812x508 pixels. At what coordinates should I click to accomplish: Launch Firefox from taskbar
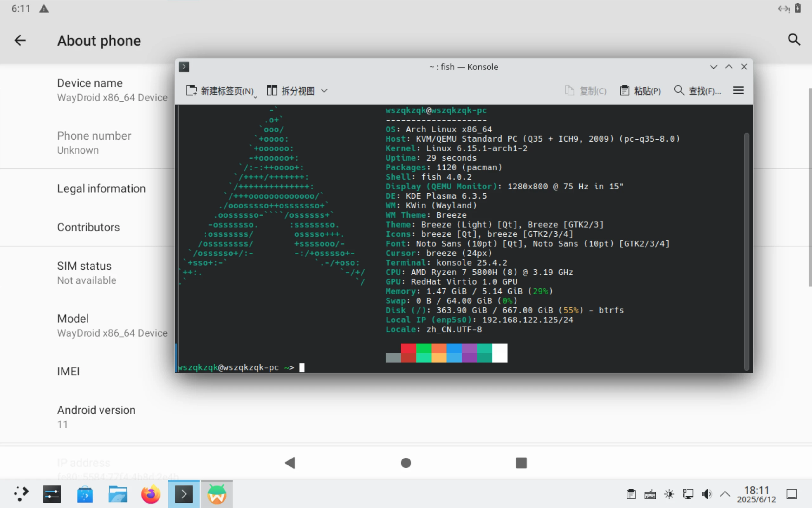(x=151, y=494)
